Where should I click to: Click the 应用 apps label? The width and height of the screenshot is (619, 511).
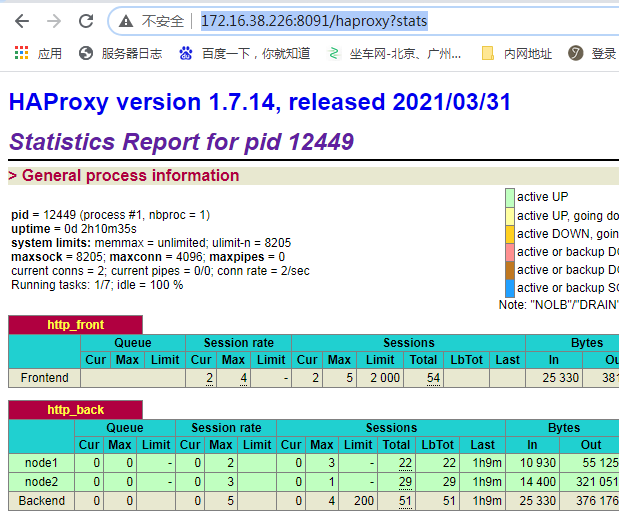click(50, 53)
